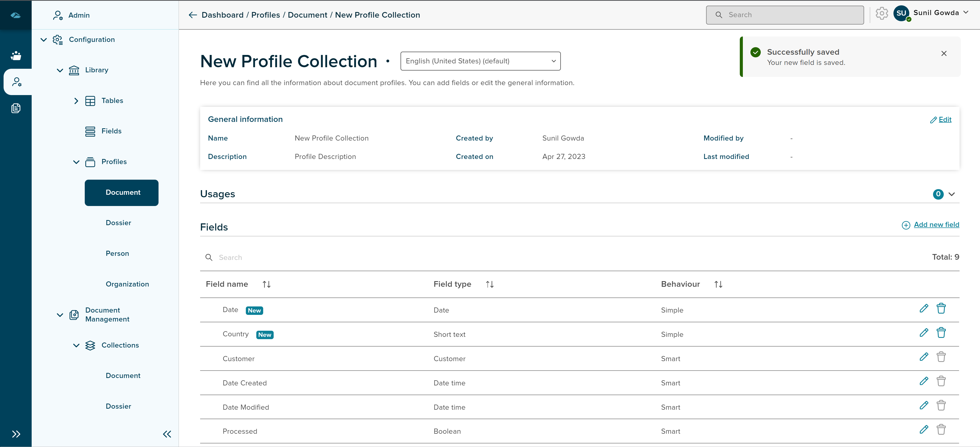Open the documents icon in left rail
Image resolution: width=980 pixels, height=447 pixels.
click(x=16, y=108)
